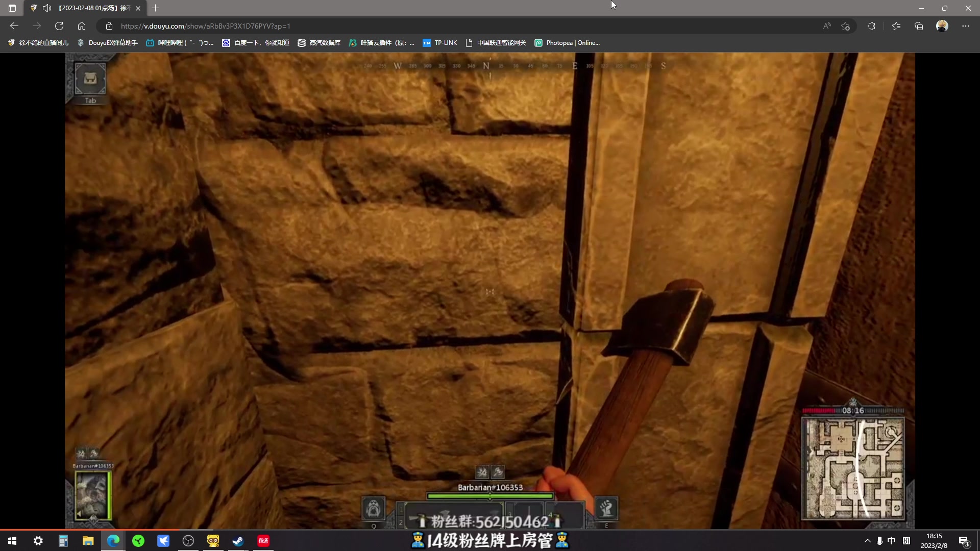This screenshot has width=980, height=551.
Task: Open the TP-LINK bookmark
Action: [439, 43]
